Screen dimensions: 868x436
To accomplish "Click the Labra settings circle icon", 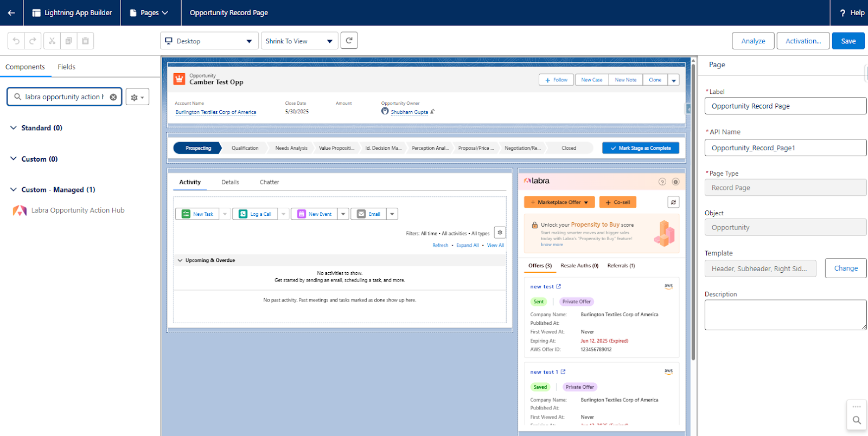I will coord(675,182).
